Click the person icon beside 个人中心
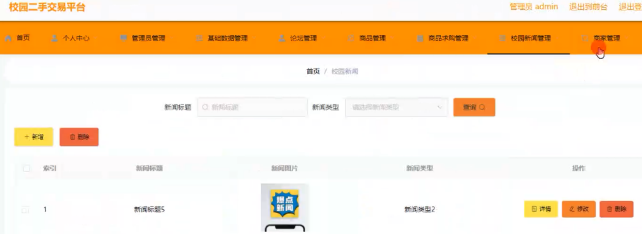 55,38
